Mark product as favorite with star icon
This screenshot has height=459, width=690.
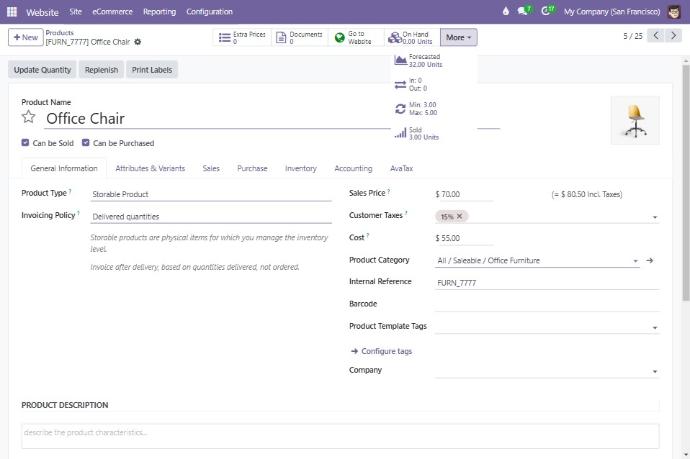29,117
